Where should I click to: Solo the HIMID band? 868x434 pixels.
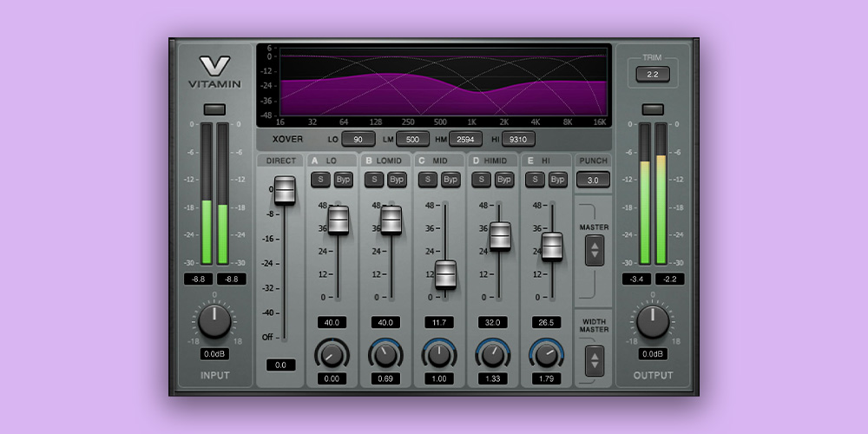(x=482, y=180)
